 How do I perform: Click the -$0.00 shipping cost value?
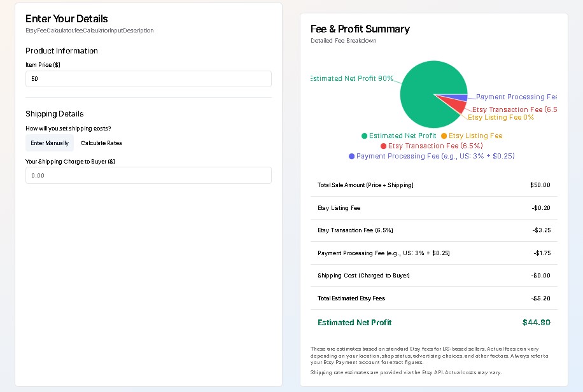[540, 276]
